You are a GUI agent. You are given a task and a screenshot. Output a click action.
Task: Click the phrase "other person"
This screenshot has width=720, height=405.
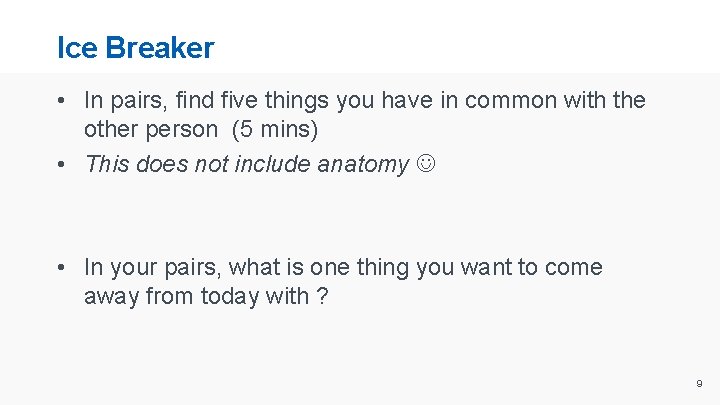[x=150, y=129]
